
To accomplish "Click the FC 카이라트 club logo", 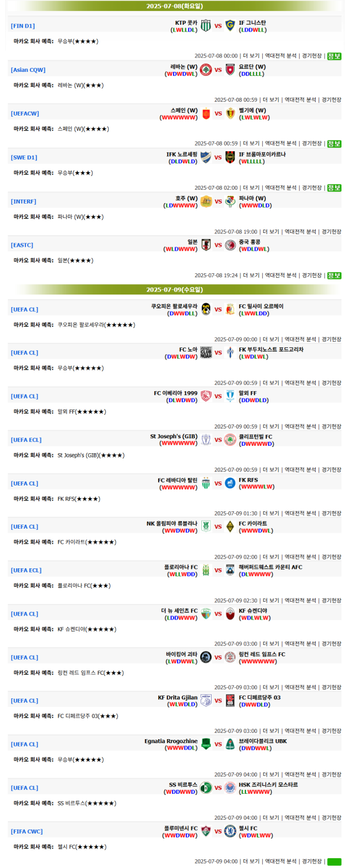I will click(230, 527).
